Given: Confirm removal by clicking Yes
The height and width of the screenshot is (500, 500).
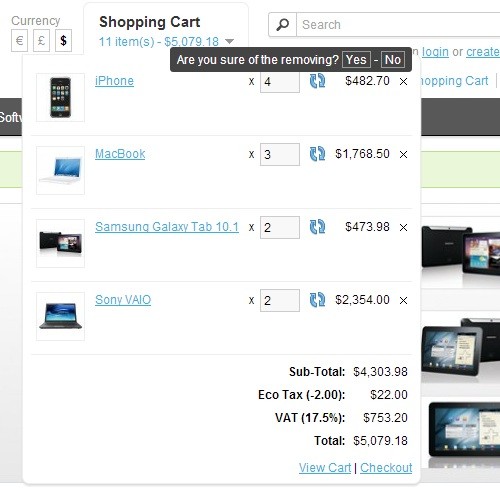Looking at the screenshot, I should (356, 60).
